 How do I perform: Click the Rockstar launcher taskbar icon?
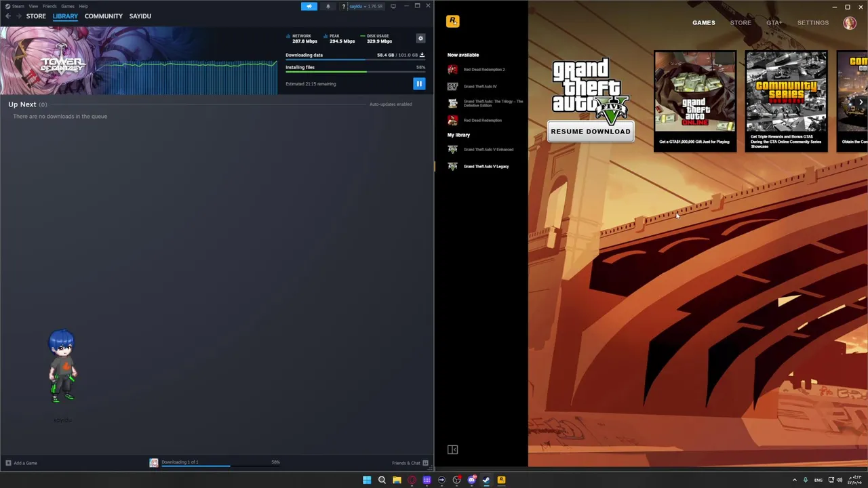(501, 480)
